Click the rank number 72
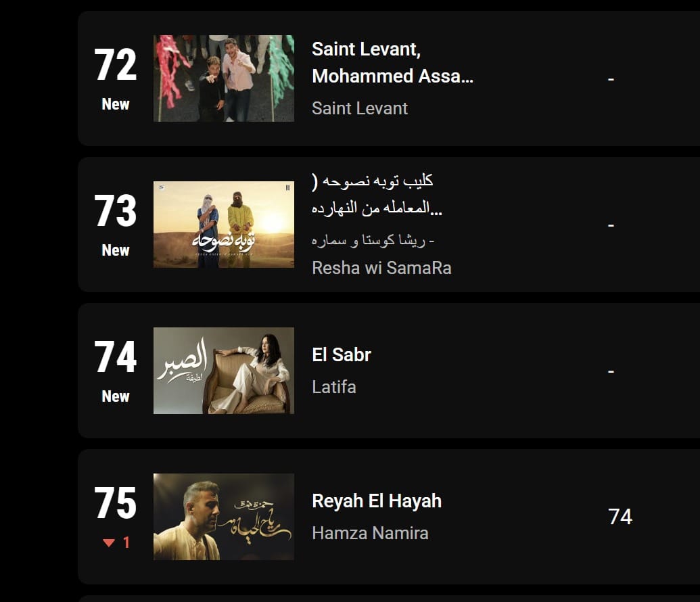 [x=115, y=65]
